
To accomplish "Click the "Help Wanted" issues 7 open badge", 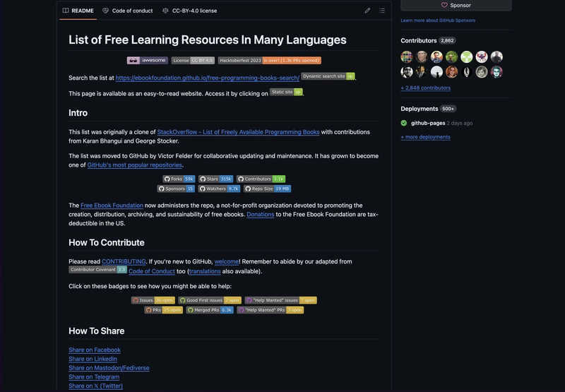I will tap(280, 300).
